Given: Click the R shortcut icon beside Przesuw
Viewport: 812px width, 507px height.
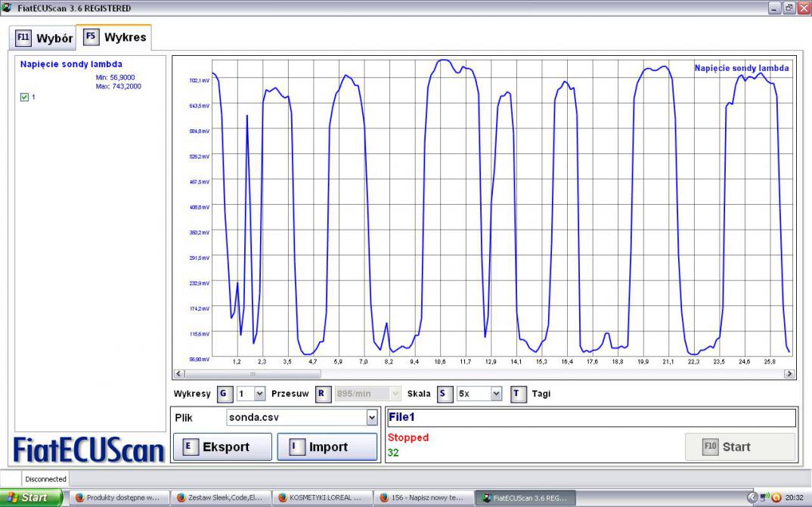Looking at the screenshot, I should tap(321, 394).
